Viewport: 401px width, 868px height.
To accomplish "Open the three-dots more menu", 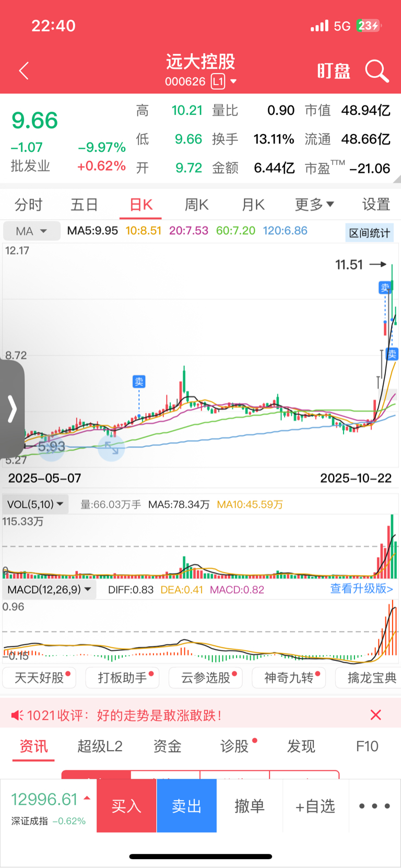I will coord(374,806).
